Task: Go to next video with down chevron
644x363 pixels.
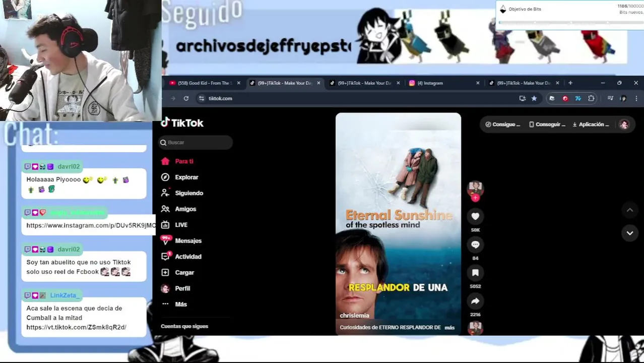Action: click(x=629, y=233)
